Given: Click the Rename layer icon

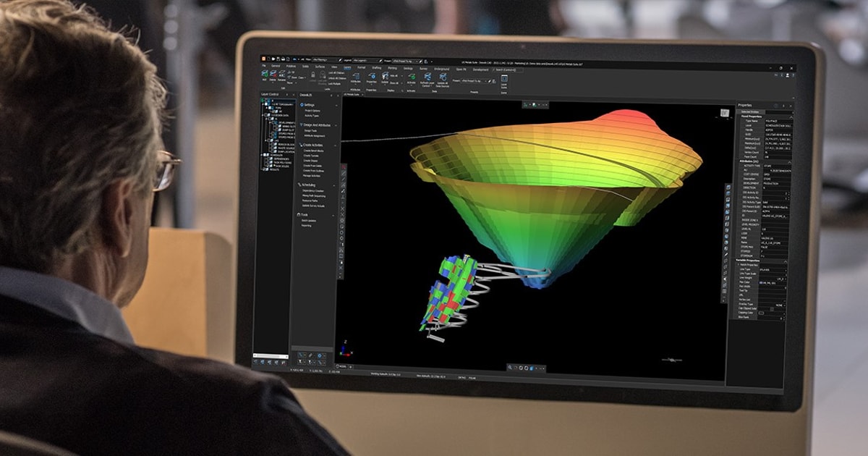Looking at the screenshot, I should click(281, 72).
